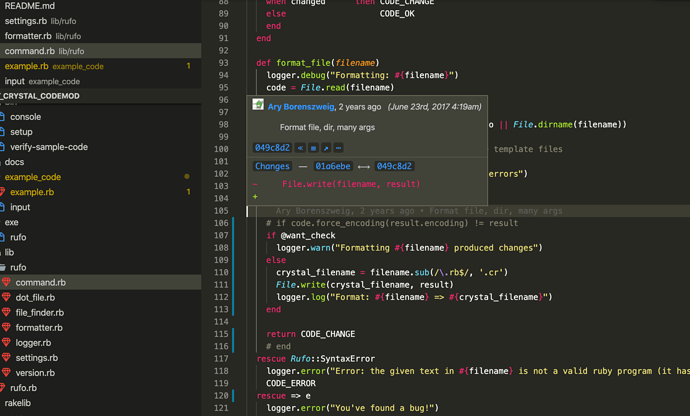
Task: Click line number 117 in the editor gutter
Action: [221, 359]
